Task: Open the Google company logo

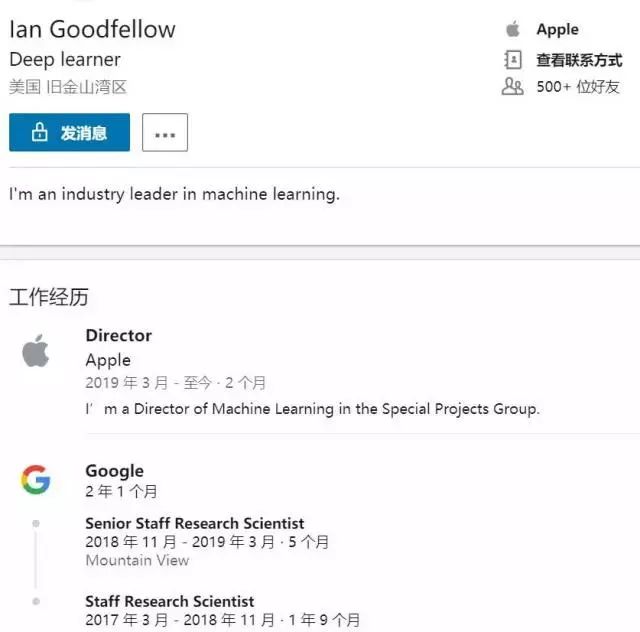Action: (36, 479)
